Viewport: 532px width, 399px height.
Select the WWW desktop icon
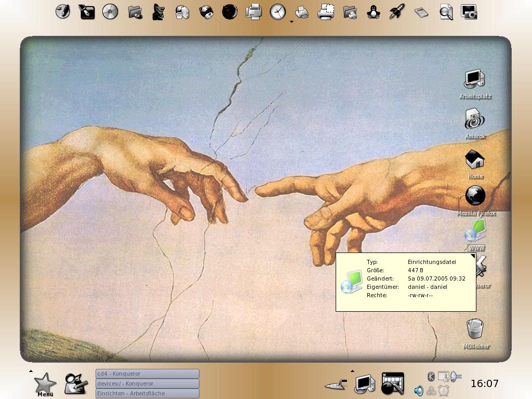click(476, 235)
